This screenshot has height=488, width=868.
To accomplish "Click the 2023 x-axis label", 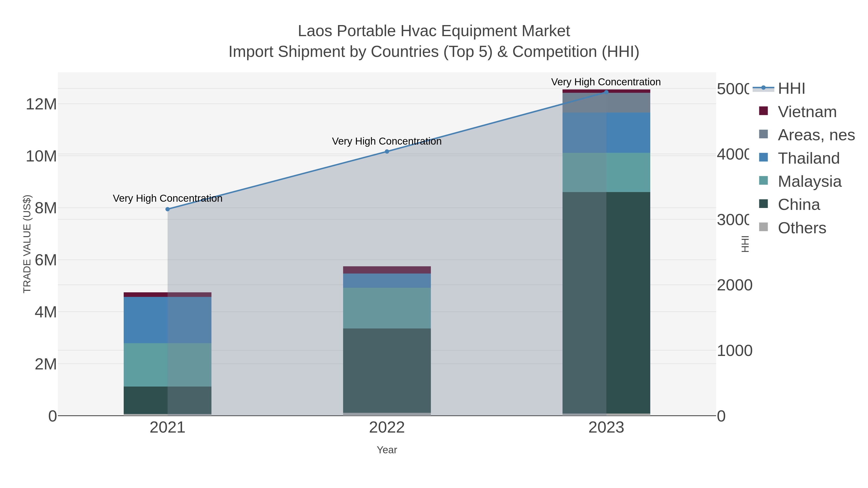I will (606, 428).
